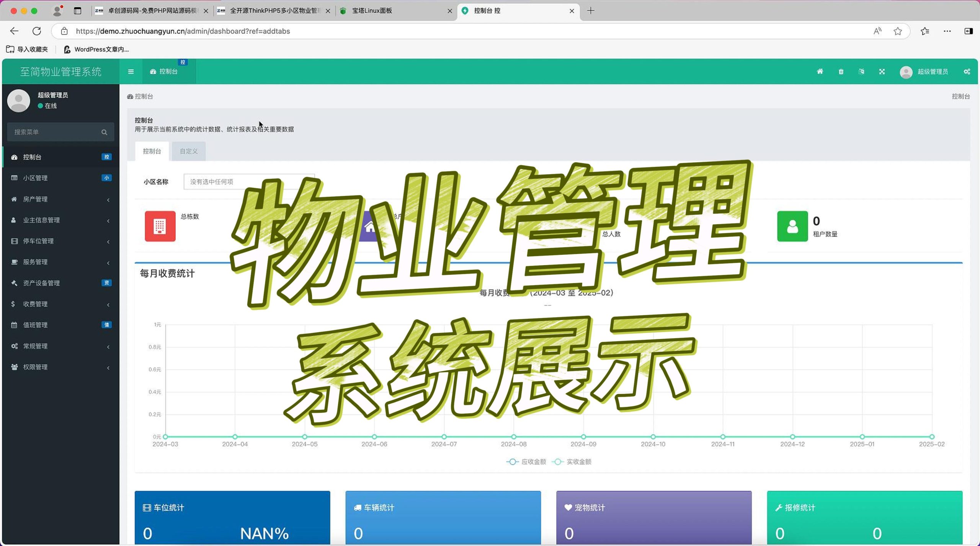Image resolution: width=980 pixels, height=546 pixels.
Task: Click the home icon in the top navbar
Action: [820, 72]
